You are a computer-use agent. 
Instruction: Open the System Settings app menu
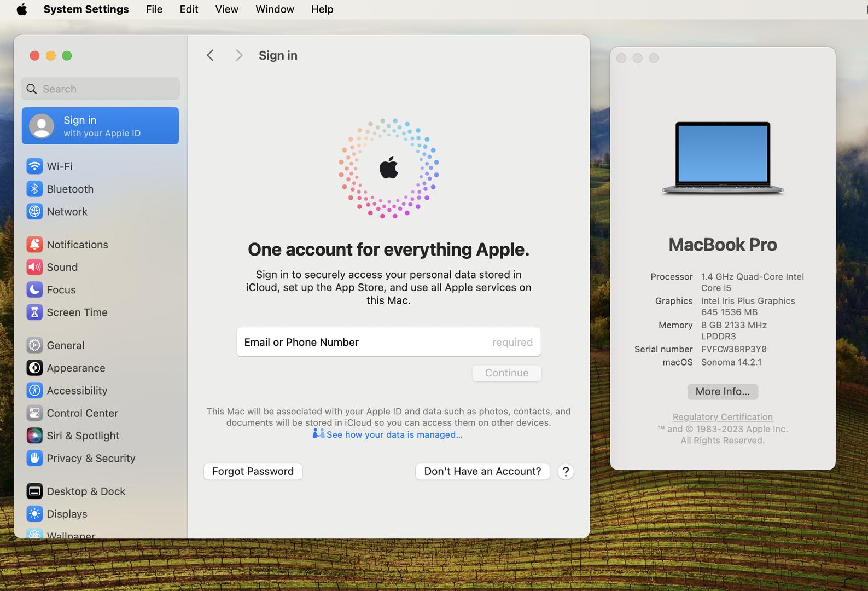(86, 9)
